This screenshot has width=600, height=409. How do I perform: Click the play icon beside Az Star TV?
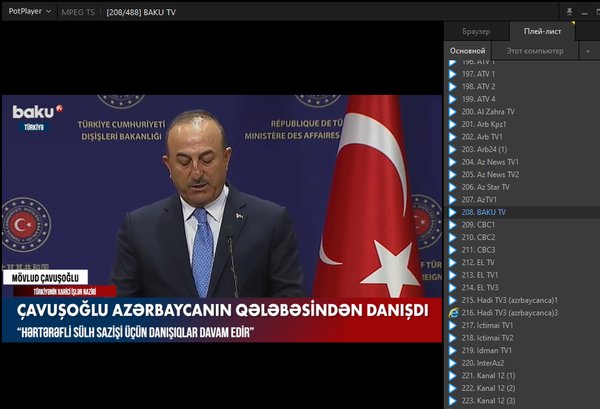(452, 187)
